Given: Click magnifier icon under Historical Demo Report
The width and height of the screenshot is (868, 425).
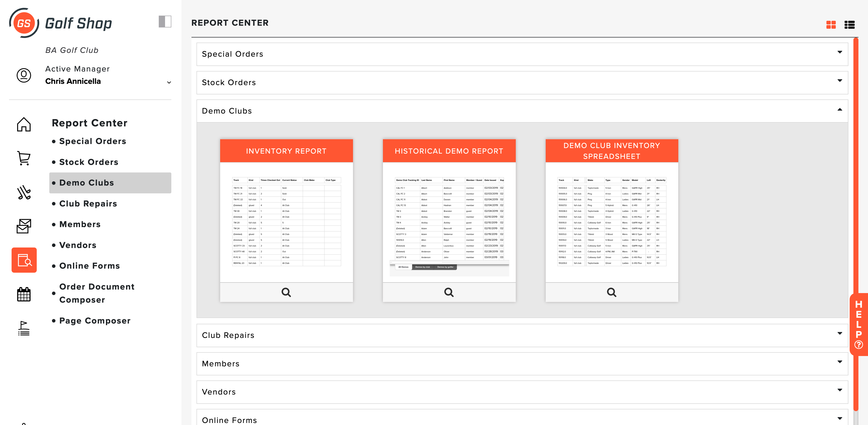Looking at the screenshot, I should tap(449, 292).
